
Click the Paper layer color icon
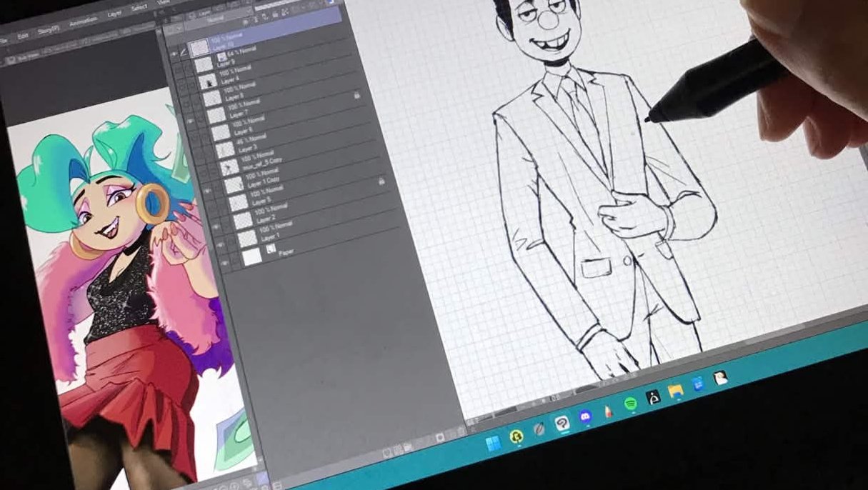pyautogui.click(x=271, y=249)
